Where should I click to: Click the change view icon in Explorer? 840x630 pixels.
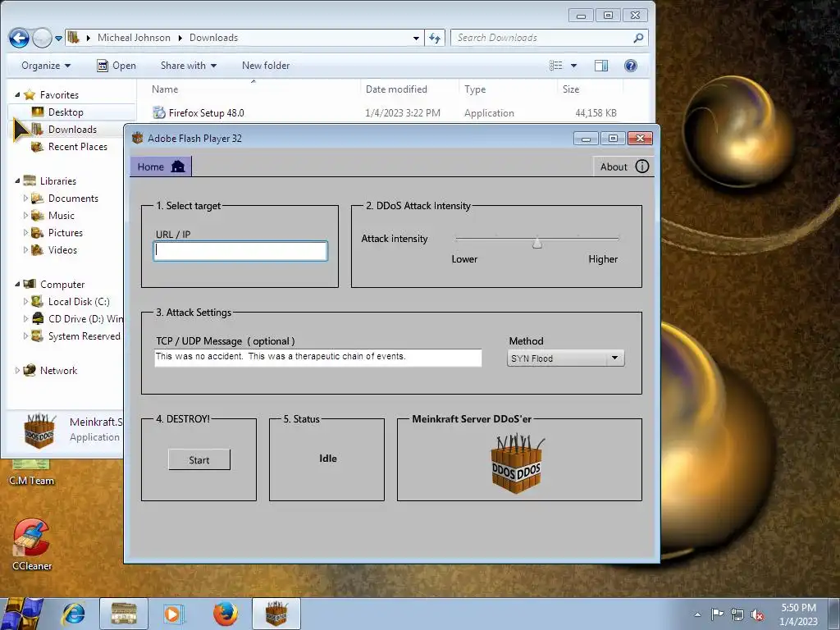[555, 66]
